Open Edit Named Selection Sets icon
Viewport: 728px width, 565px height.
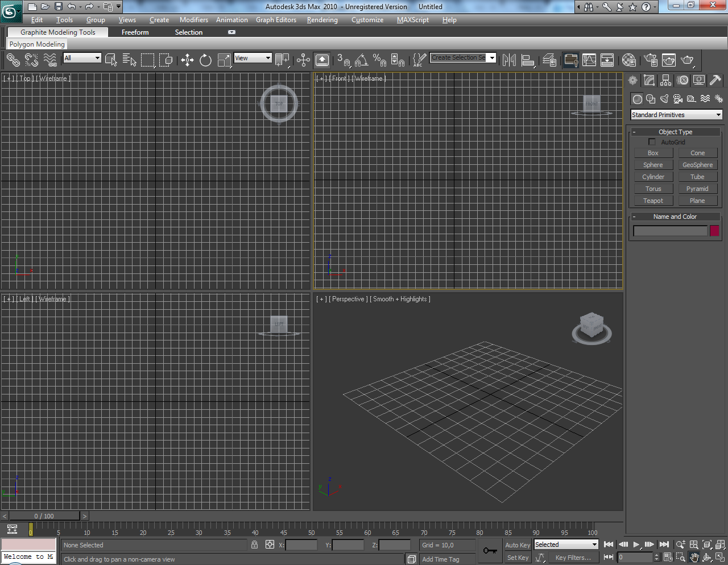click(x=419, y=60)
